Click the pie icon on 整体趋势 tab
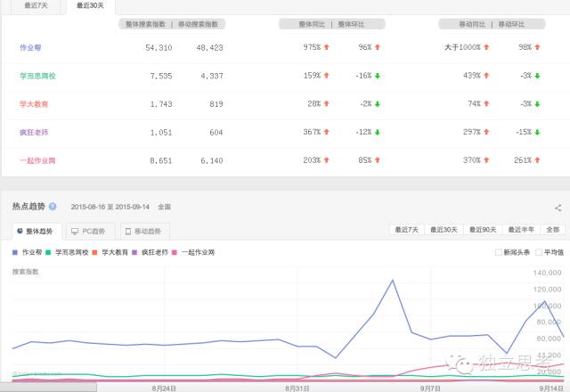 pos(20,232)
